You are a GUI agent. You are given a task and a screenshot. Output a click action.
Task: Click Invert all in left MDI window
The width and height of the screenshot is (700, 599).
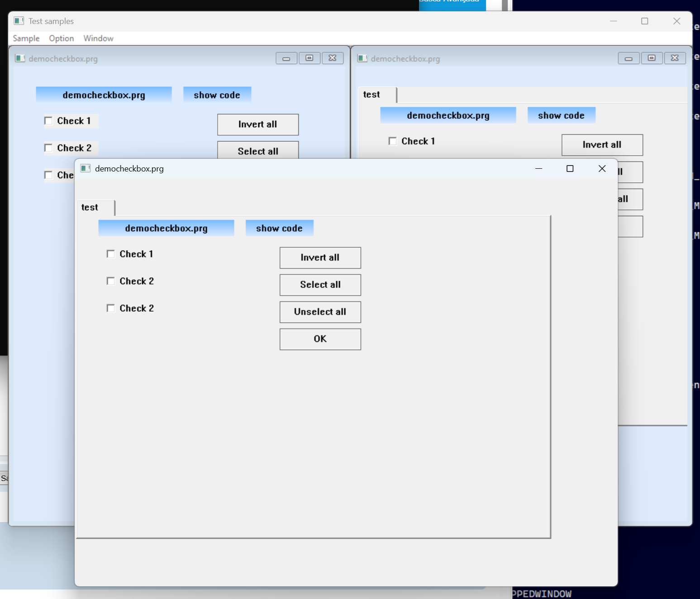click(x=258, y=124)
